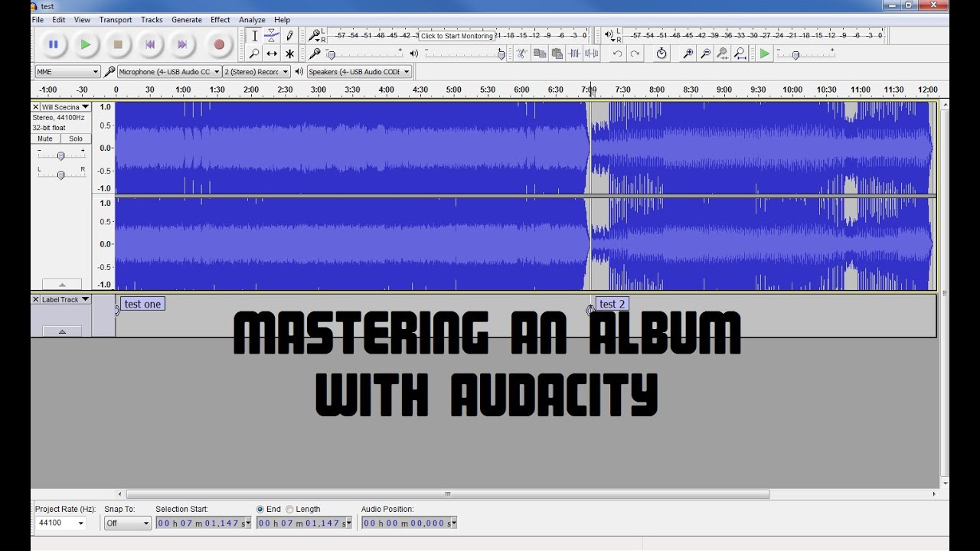Open the Microphone recording device dropdown
The height and width of the screenshot is (551, 980).
point(169,71)
